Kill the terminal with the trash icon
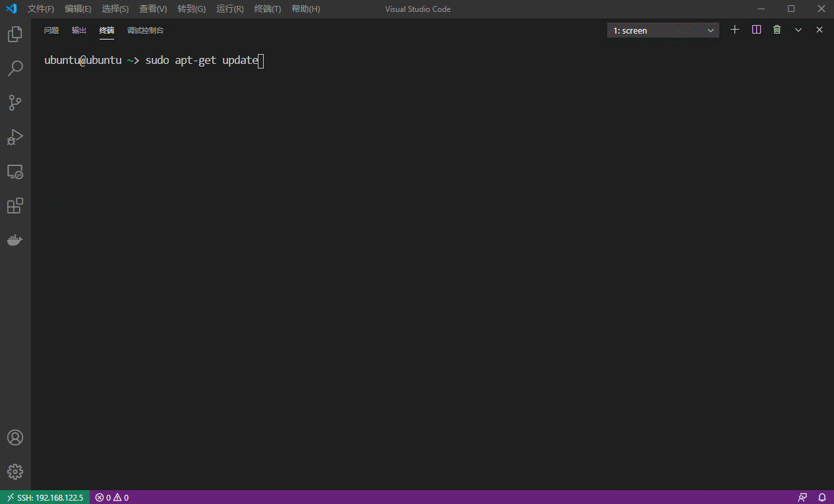Image resolution: width=834 pixels, height=504 pixels. click(777, 30)
